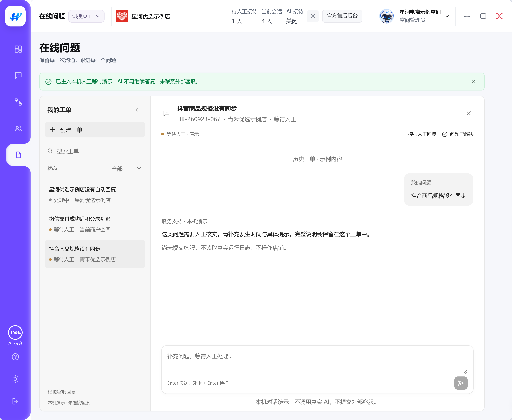
Task: Open the users icon in the sidebar
Action: [18, 128]
